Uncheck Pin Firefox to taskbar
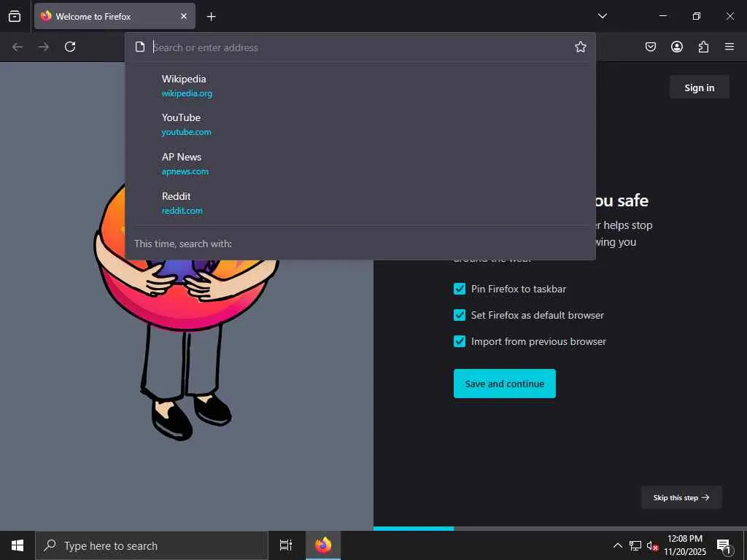The image size is (747, 560). pyautogui.click(x=460, y=289)
